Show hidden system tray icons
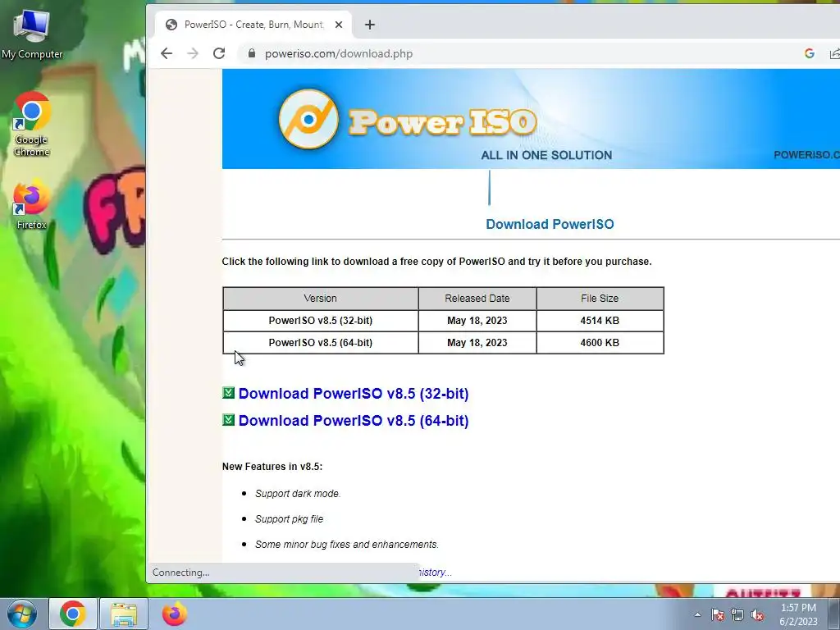The image size is (840, 630). pyautogui.click(x=697, y=614)
